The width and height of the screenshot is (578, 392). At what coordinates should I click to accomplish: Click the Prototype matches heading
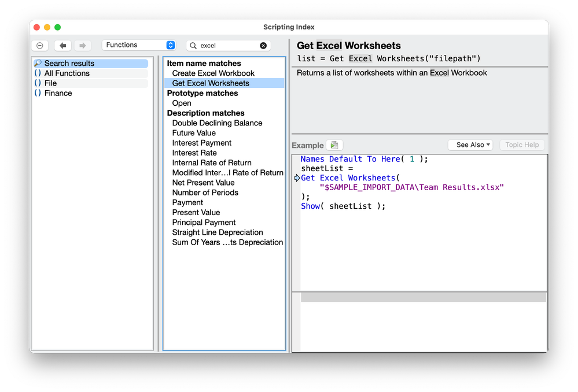pyautogui.click(x=203, y=93)
